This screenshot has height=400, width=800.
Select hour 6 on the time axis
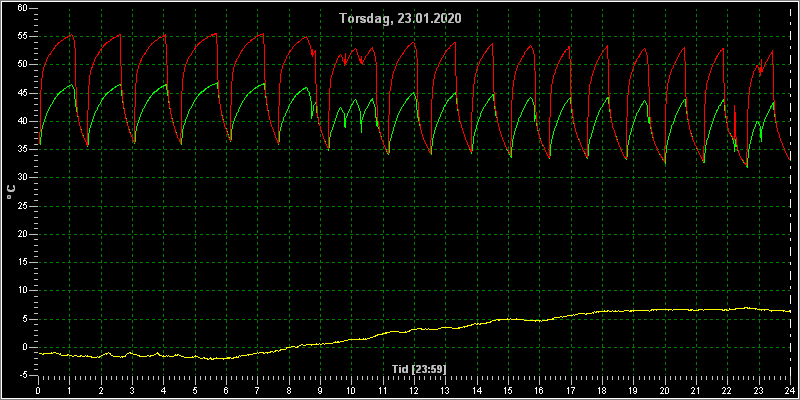226,390
